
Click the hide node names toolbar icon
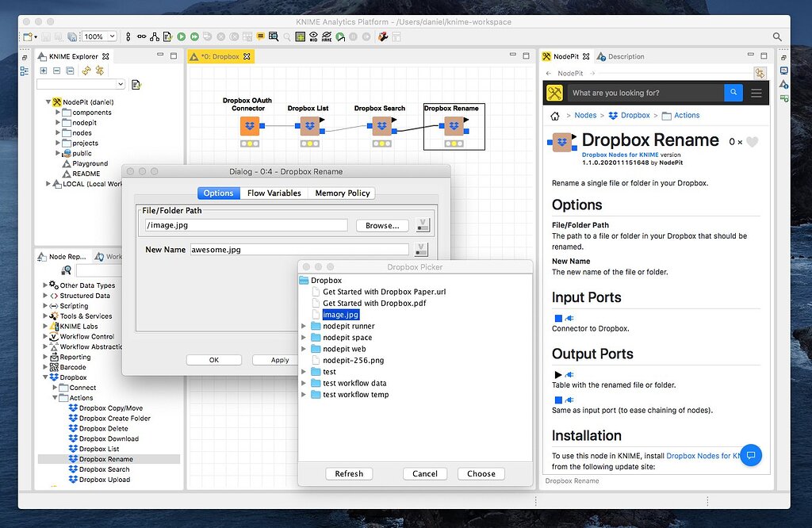point(327,36)
